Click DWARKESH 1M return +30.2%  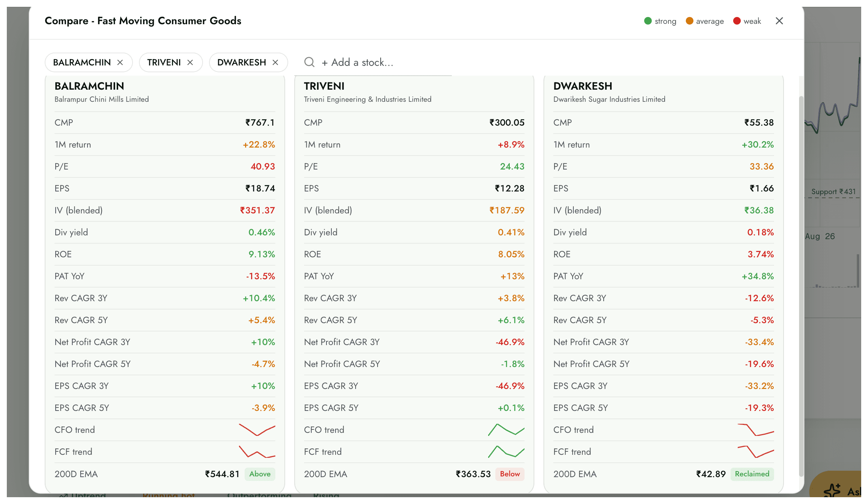tap(757, 145)
